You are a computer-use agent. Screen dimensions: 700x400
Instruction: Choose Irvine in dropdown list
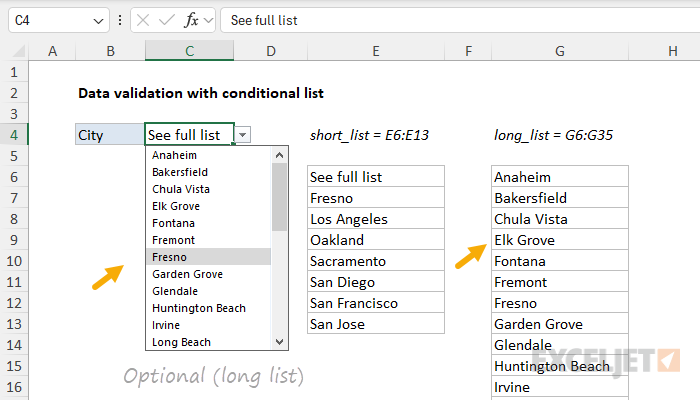point(208,325)
